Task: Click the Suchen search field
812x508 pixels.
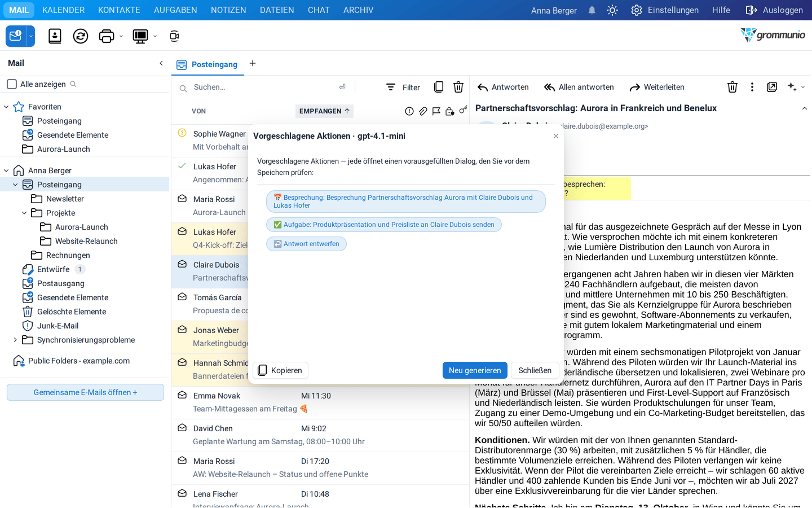Action: 262,87
